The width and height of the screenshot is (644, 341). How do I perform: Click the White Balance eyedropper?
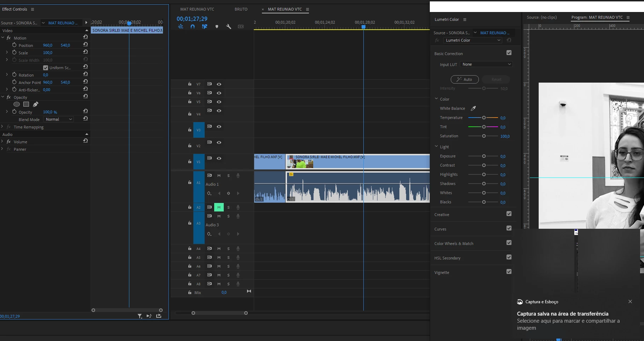[473, 108]
